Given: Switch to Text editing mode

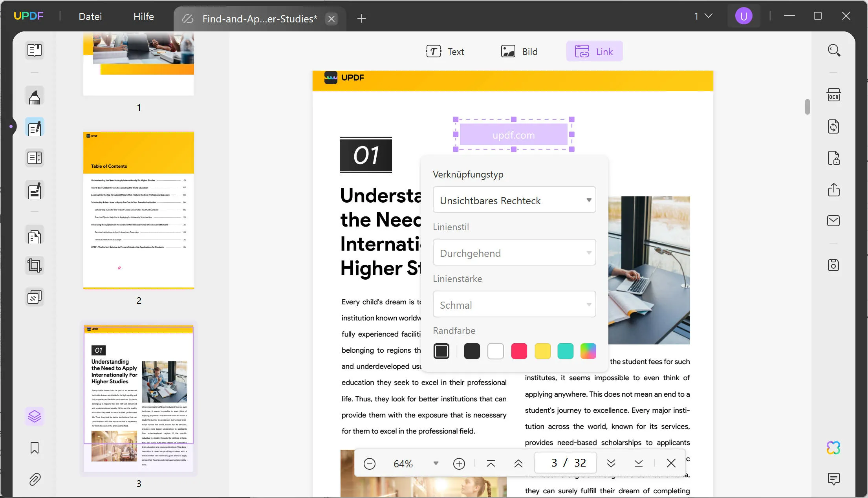Looking at the screenshot, I should pyautogui.click(x=445, y=51).
